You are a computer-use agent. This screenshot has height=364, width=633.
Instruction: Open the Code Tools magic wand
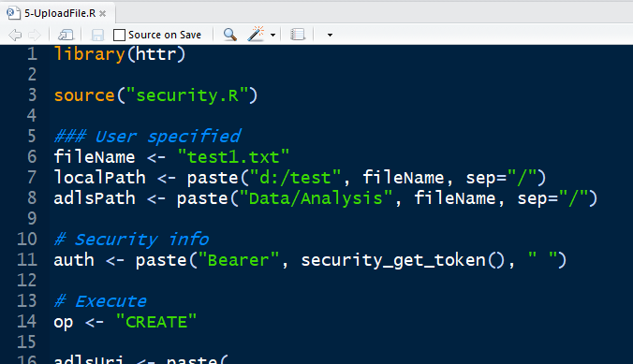[x=256, y=35]
